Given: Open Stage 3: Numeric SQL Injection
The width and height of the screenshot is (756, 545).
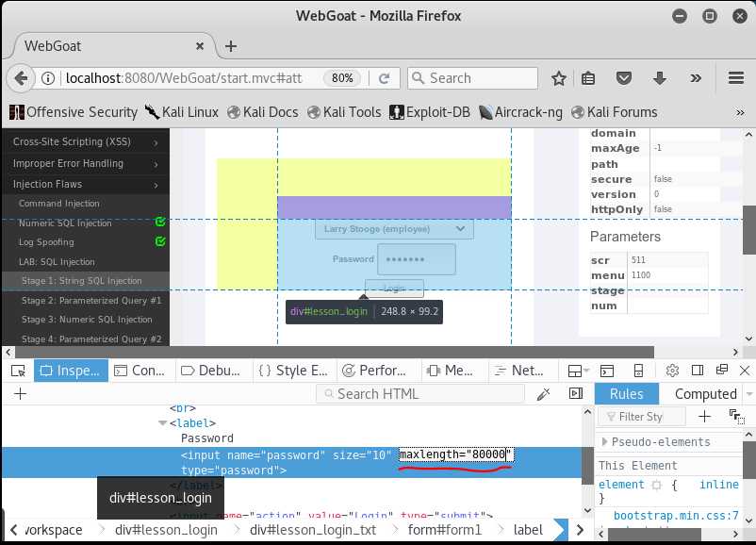Looking at the screenshot, I should click(87, 320).
